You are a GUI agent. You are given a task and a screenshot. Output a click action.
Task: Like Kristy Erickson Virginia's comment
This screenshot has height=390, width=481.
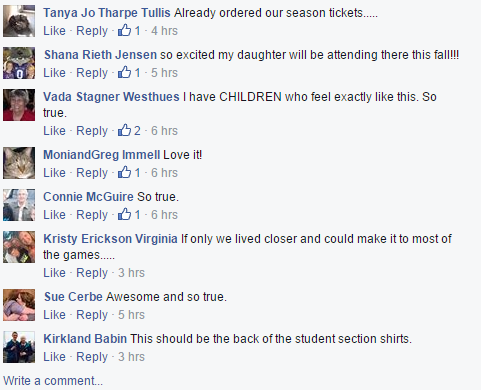coord(54,273)
